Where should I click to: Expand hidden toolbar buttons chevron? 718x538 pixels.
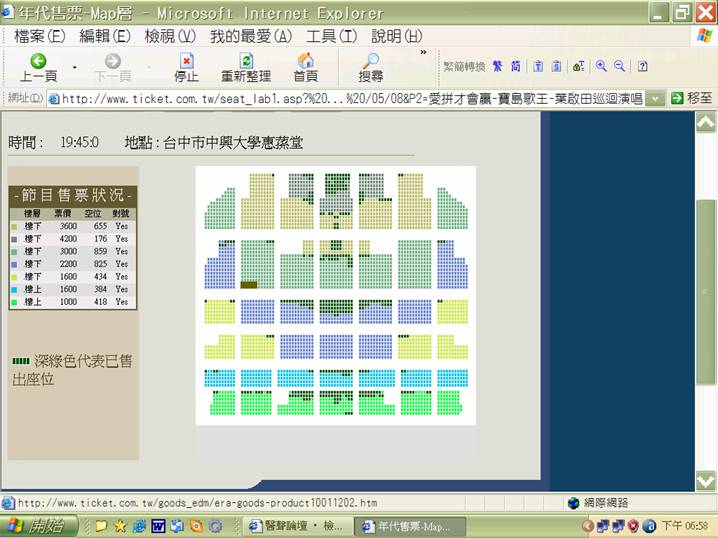click(424, 53)
